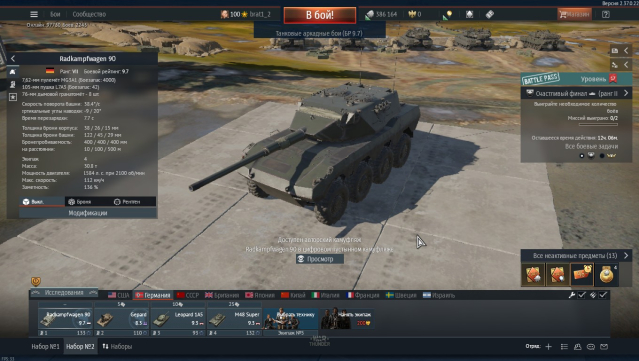Start battle with В бой! button

pos(320,15)
